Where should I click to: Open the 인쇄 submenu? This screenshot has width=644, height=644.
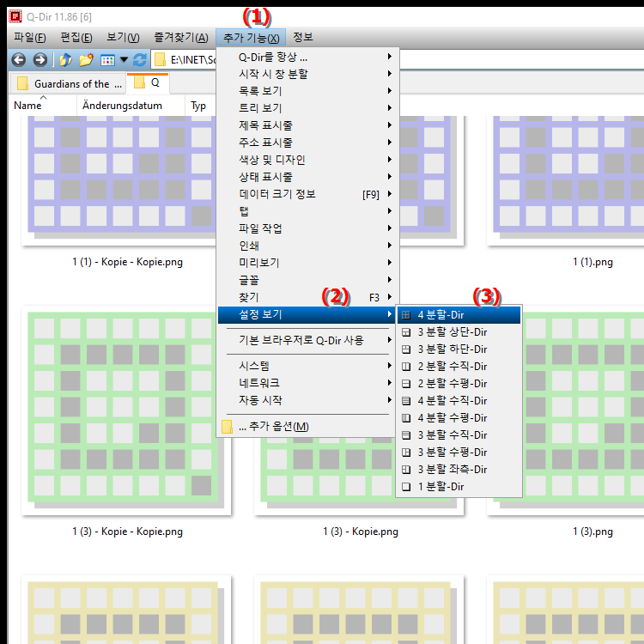click(306, 246)
